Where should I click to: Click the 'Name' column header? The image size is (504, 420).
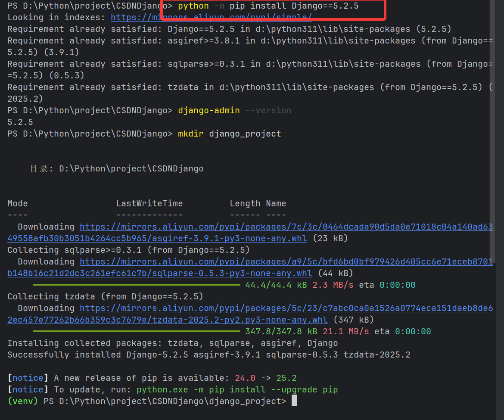coord(276,203)
